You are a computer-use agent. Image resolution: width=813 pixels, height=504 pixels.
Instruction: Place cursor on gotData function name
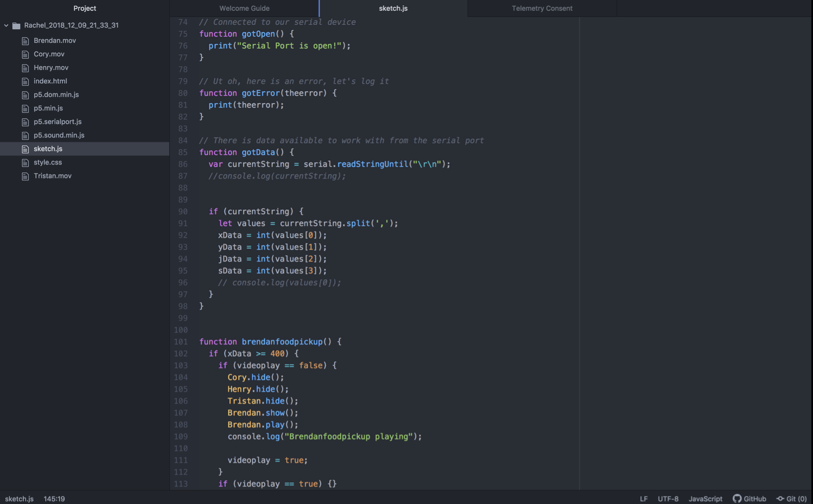[x=258, y=152]
